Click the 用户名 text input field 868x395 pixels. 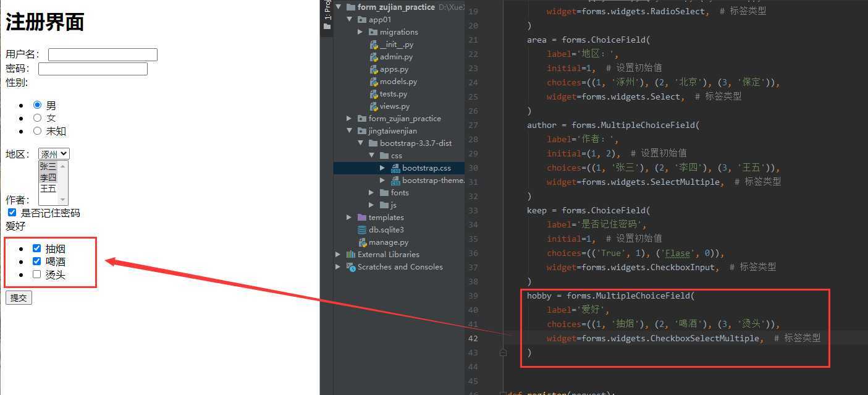coord(103,55)
